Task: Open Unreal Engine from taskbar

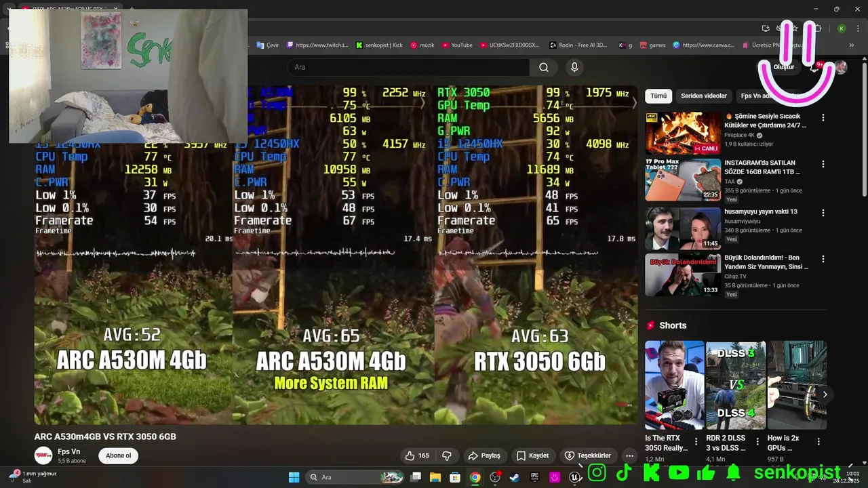Action: (x=575, y=477)
